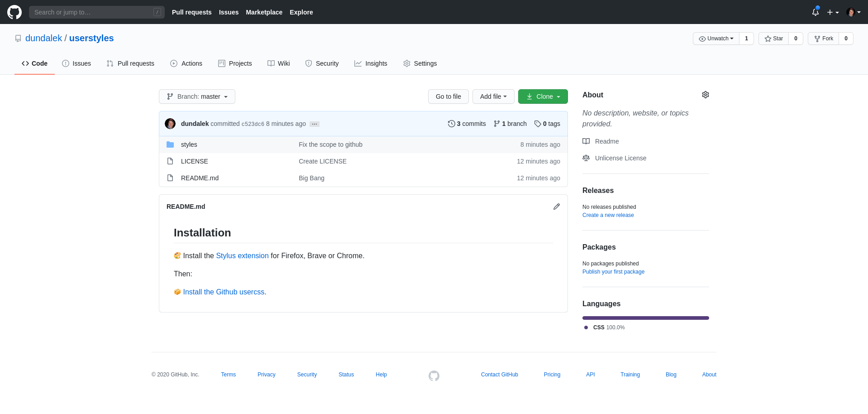Image resolution: width=868 pixels, height=414 pixels.
Task: Switch to the repository Security tab
Action: tap(322, 63)
